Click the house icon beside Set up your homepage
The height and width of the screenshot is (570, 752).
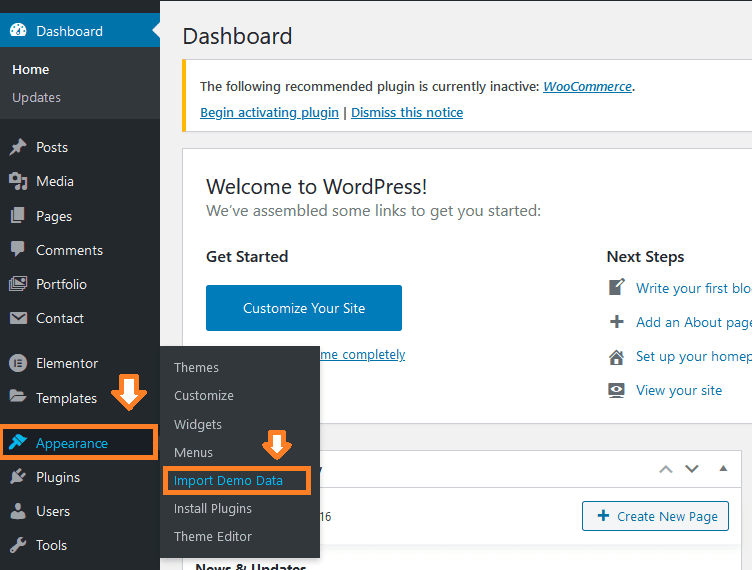pos(617,357)
